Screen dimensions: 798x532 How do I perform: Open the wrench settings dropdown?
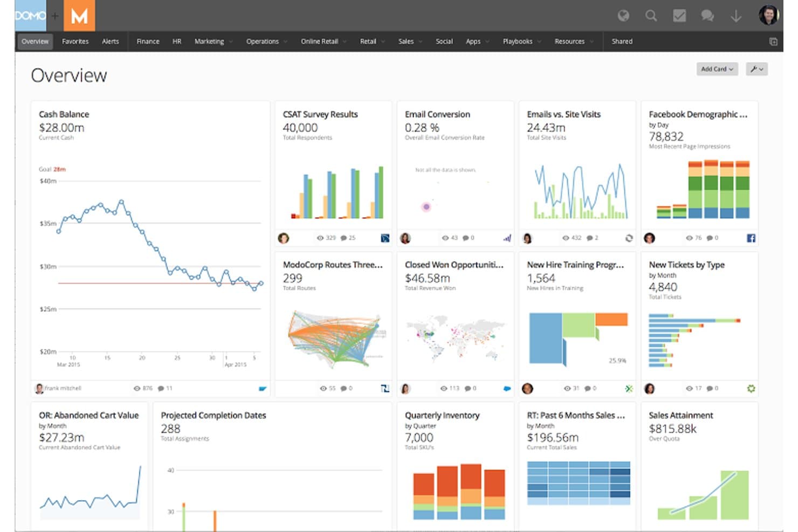[x=756, y=69]
